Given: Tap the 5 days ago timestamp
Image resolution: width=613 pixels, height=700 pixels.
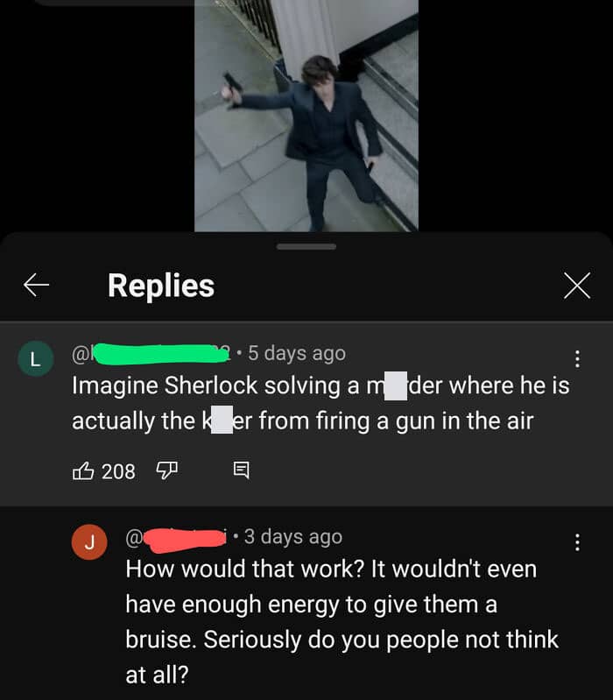Looking at the screenshot, I should pos(297,353).
